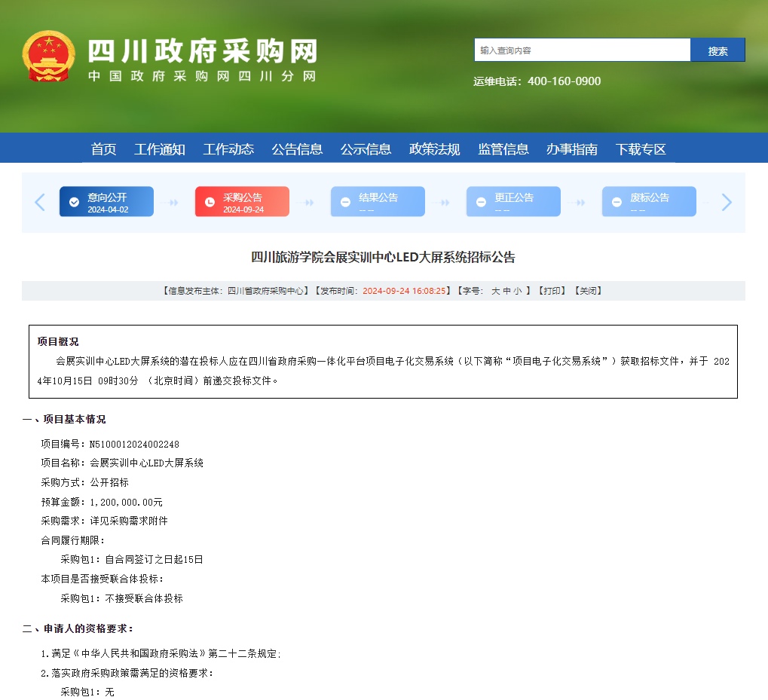Open the 首页 navigation menu
Image resolution: width=768 pixels, height=700 pixels.
103,148
